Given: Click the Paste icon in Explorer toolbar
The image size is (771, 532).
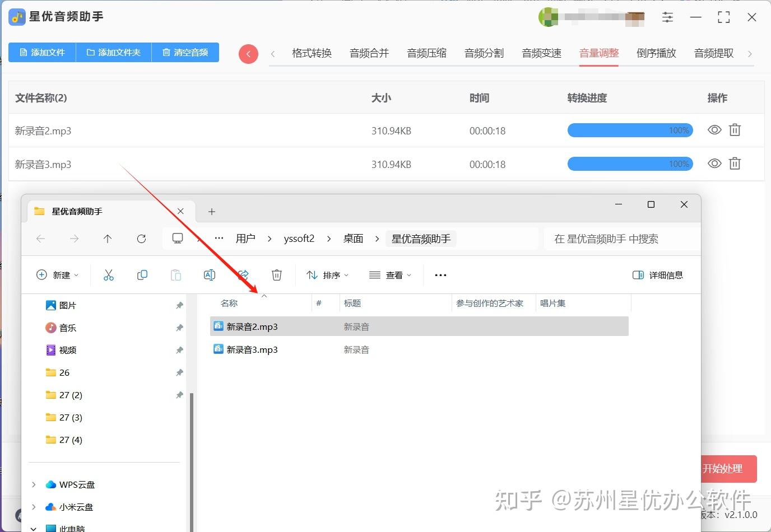Looking at the screenshot, I should [176, 275].
